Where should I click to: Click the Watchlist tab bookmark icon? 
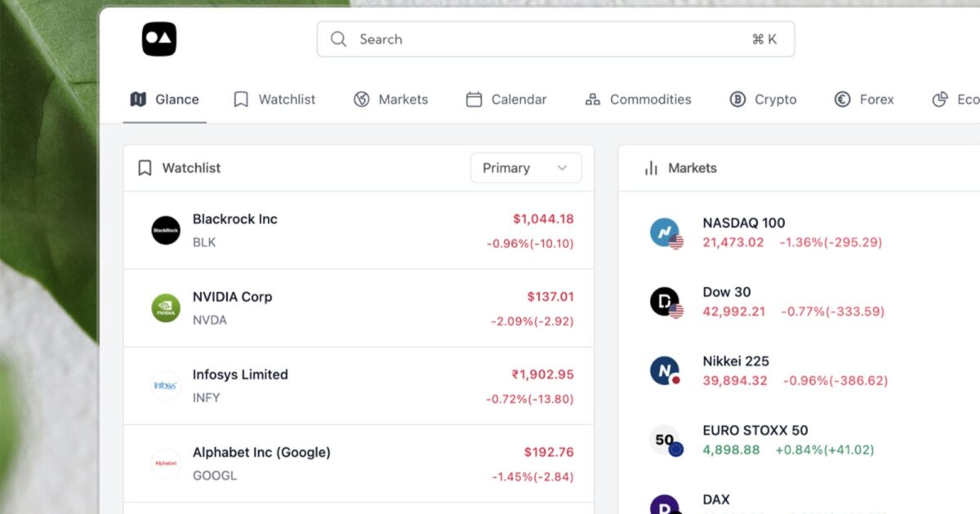coord(241,100)
